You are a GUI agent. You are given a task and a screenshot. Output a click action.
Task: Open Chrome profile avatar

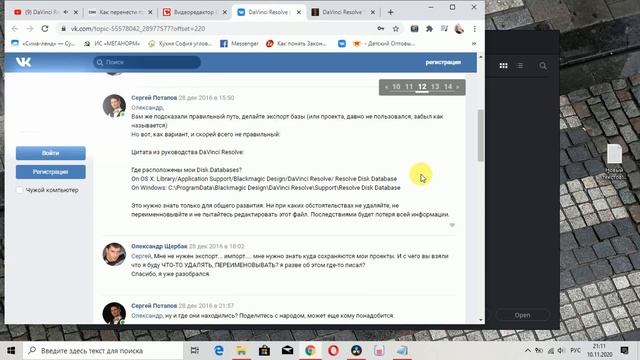pyautogui.click(x=459, y=29)
